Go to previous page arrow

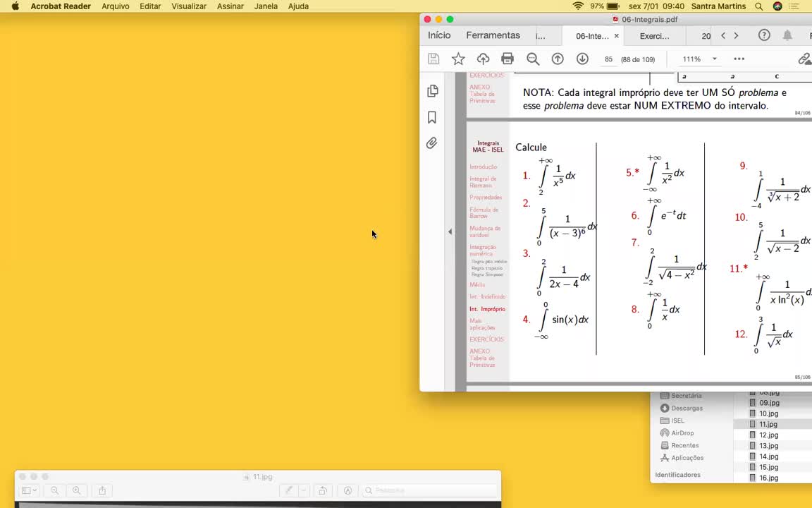coord(558,59)
